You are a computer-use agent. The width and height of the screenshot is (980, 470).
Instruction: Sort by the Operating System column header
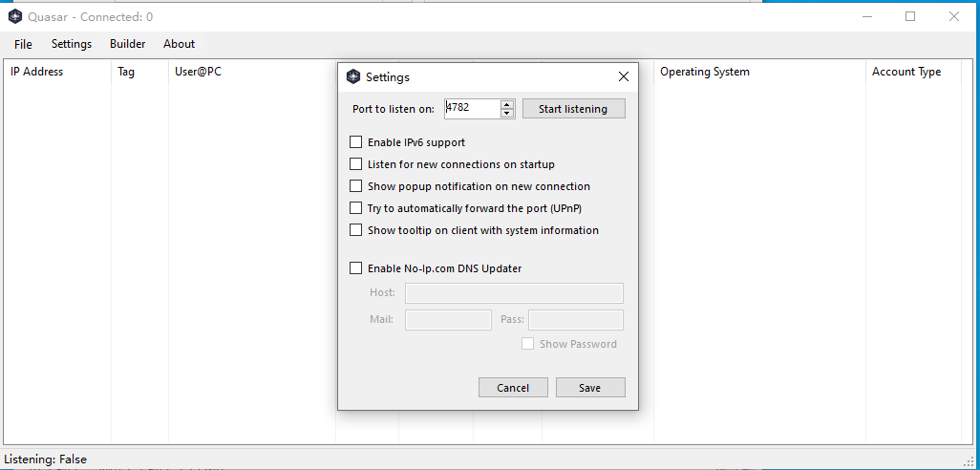tap(704, 72)
